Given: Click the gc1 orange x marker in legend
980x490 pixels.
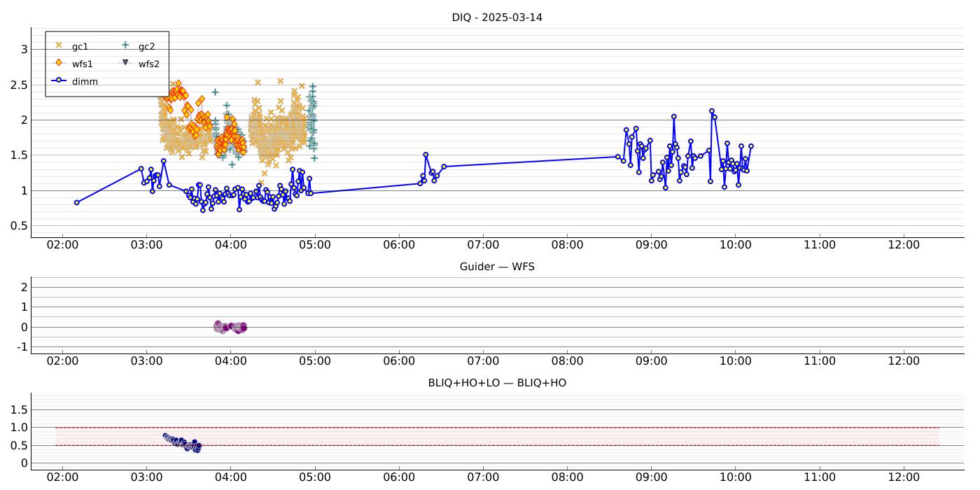Looking at the screenshot, I should (59, 45).
